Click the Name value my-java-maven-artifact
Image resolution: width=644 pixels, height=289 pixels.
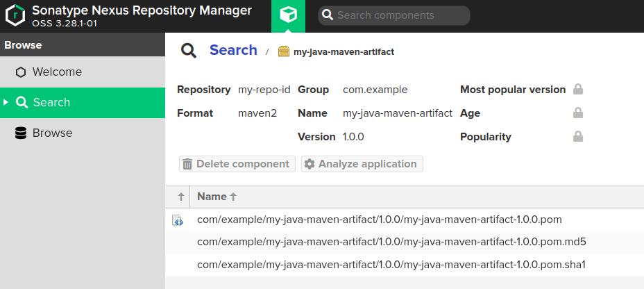pyautogui.click(x=398, y=113)
